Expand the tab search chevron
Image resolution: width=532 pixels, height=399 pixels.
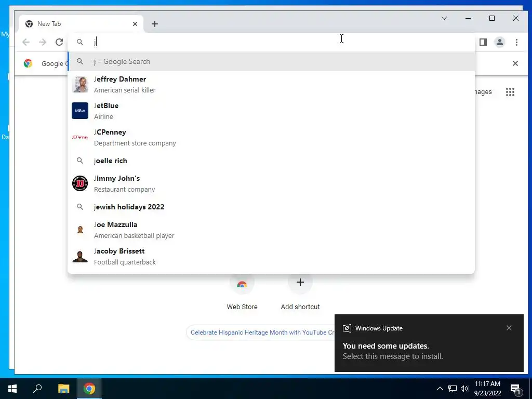coord(444,18)
